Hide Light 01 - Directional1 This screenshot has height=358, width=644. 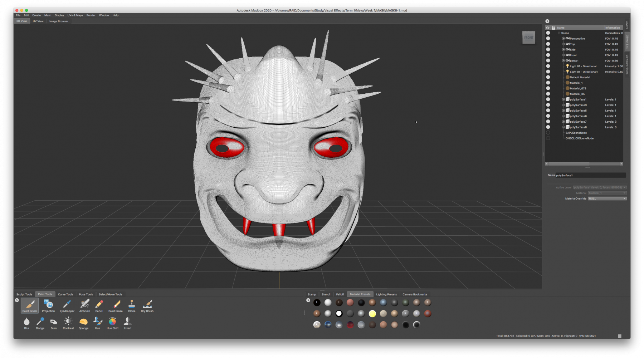pos(548,72)
